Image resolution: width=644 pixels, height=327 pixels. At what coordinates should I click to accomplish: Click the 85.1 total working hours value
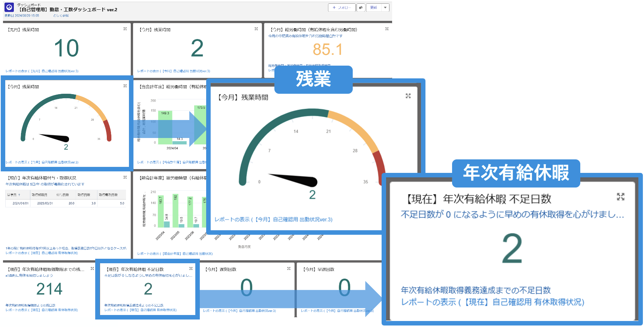tap(328, 49)
